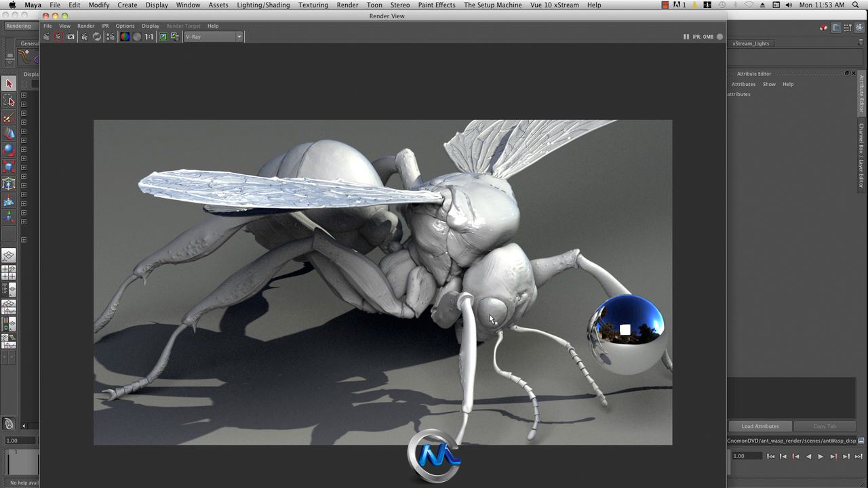This screenshot has width=868, height=488.
Task: Open Attributes menu in Attribute Editor
Action: coord(743,84)
